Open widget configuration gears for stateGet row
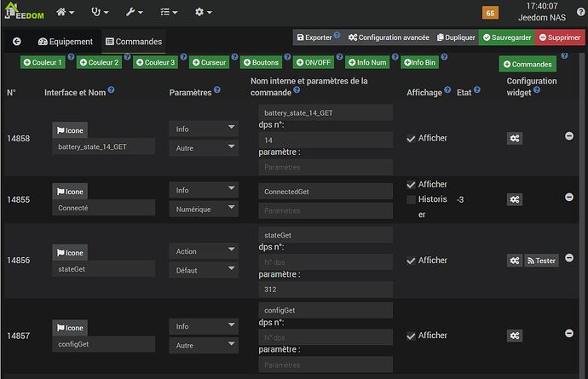The image size is (588, 379). click(x=515, y=261)
